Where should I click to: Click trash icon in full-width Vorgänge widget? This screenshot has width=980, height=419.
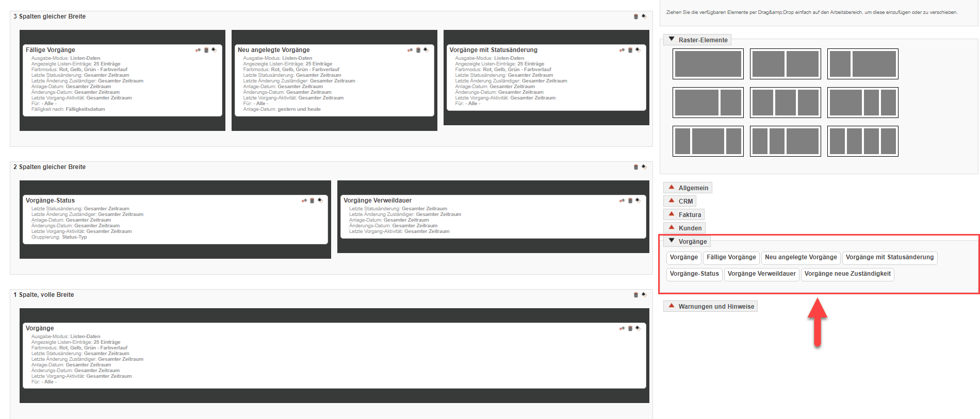point(630,328)
